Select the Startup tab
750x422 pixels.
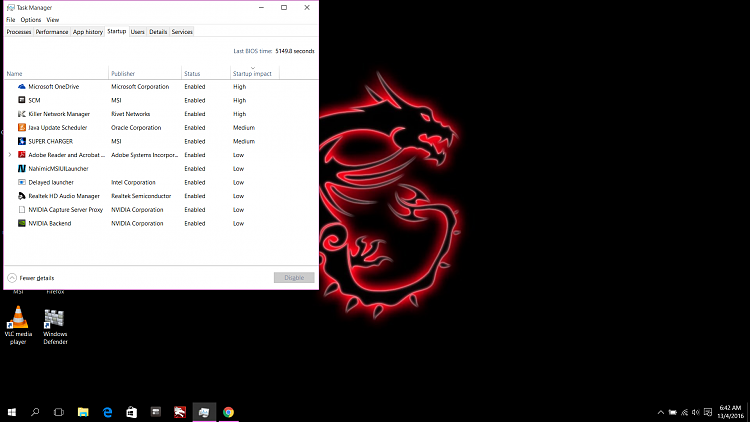pyautogui.click(x=117, y=31)
